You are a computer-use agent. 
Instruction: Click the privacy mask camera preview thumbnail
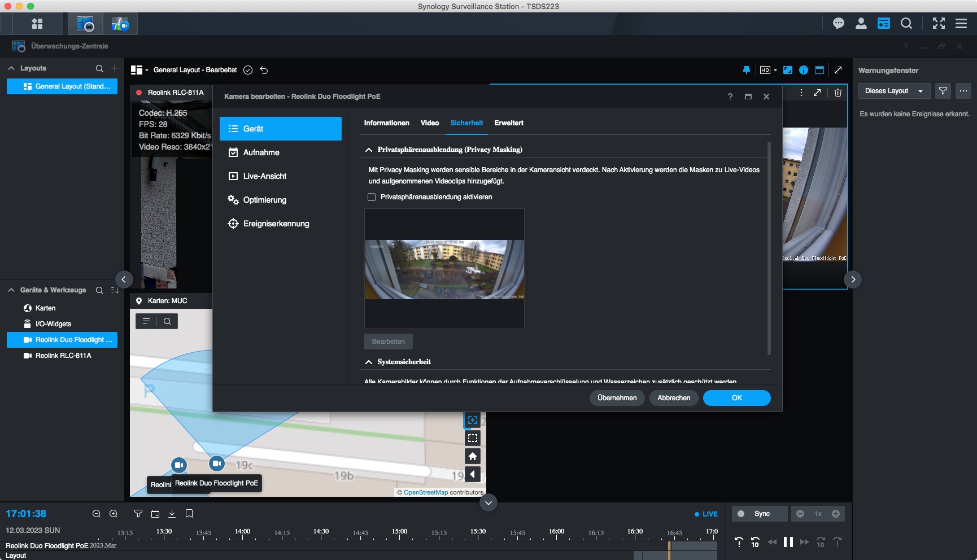point(444,269)
